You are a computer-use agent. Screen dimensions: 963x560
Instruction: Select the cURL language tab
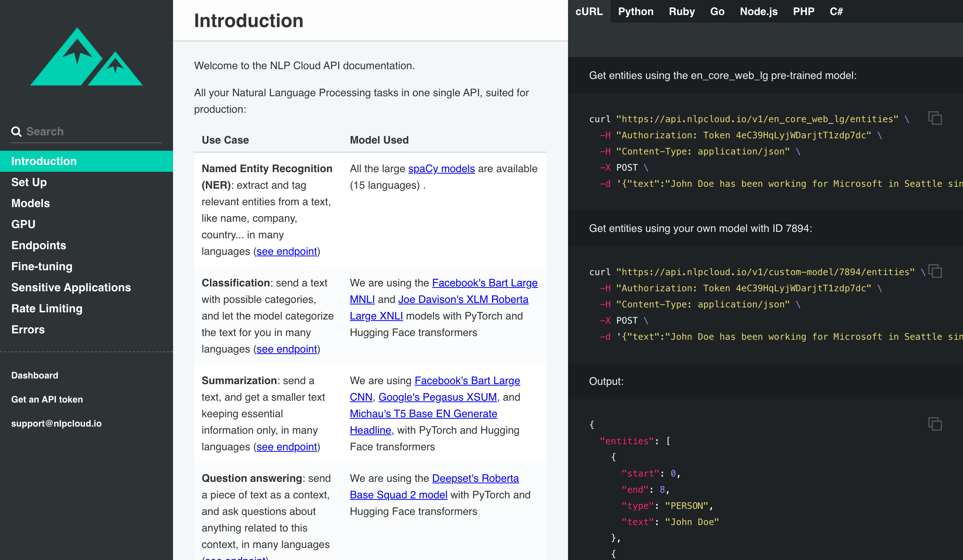click(x=589, y=11)
